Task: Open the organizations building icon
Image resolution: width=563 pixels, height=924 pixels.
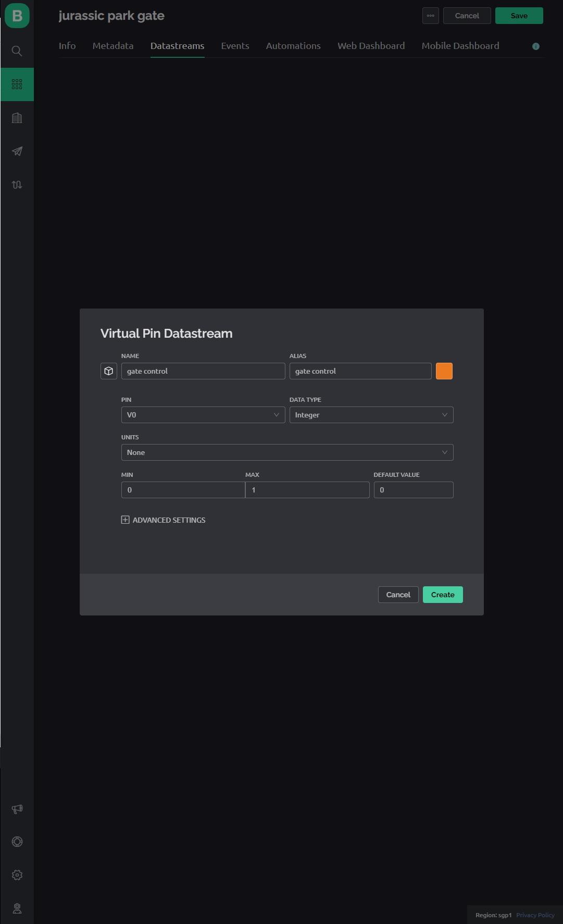Action: (17, 118)
